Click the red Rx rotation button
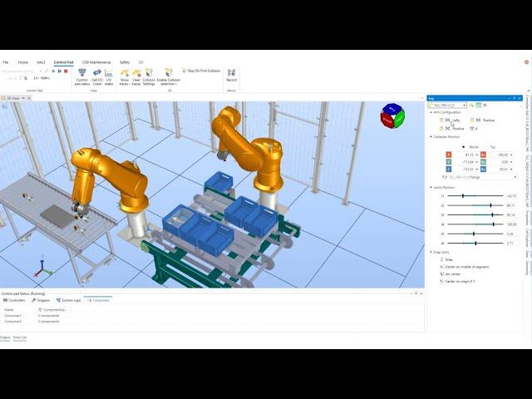 pyautogui.click(x=483, y=155)
